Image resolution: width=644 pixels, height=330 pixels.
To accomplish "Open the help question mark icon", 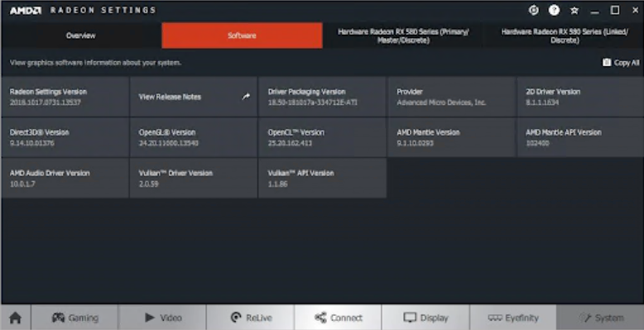I will pyautogui.click(x=554, y=10).
